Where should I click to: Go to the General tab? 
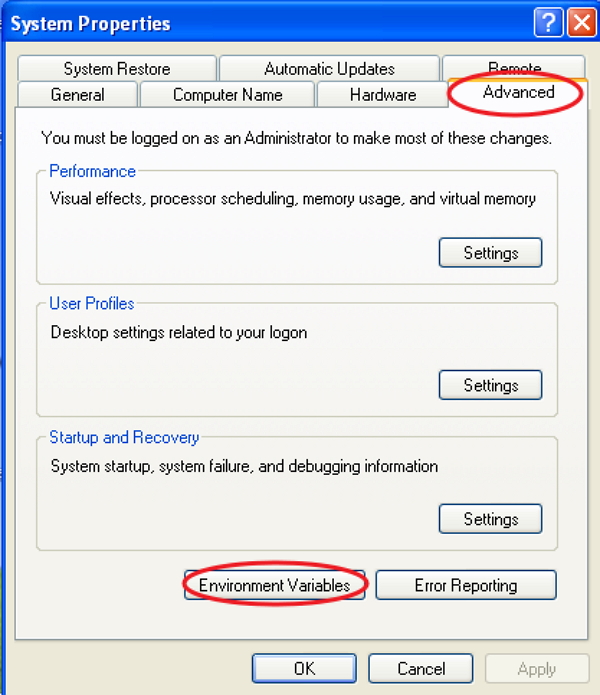78,95
